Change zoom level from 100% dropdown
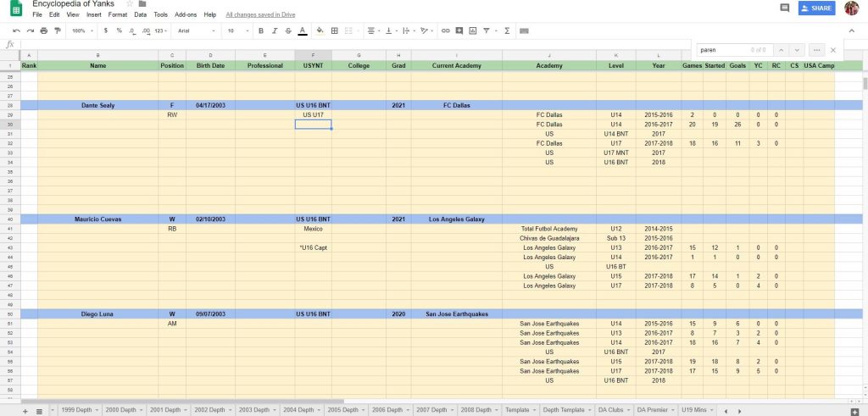This screenshot has height=416, width=868. tap(82, 31)
